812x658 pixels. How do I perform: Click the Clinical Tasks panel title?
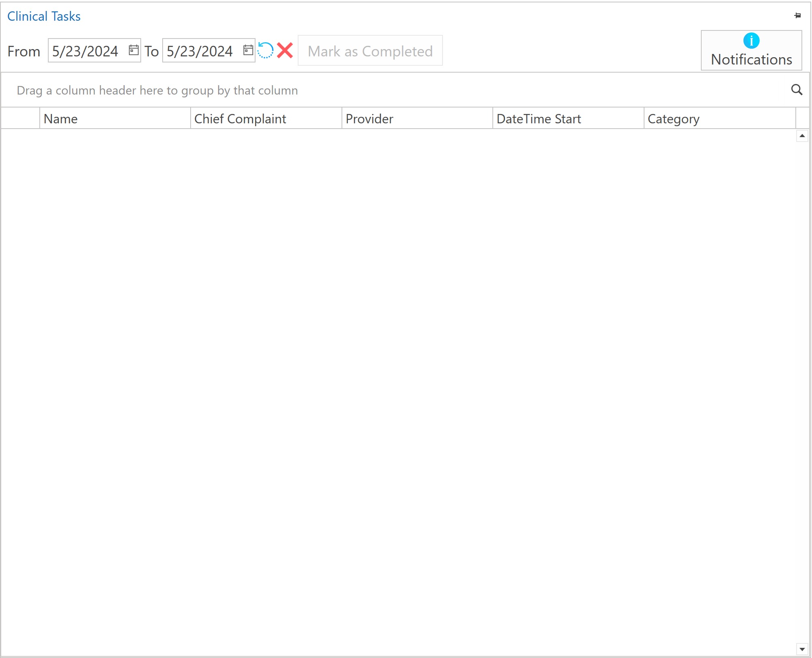44,16
